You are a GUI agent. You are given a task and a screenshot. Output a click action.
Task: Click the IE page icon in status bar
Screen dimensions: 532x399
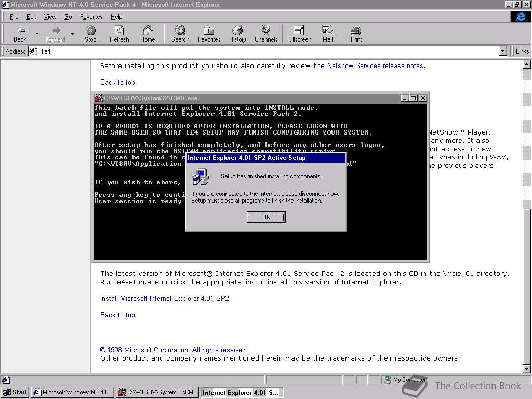click(x=5, y=380)
